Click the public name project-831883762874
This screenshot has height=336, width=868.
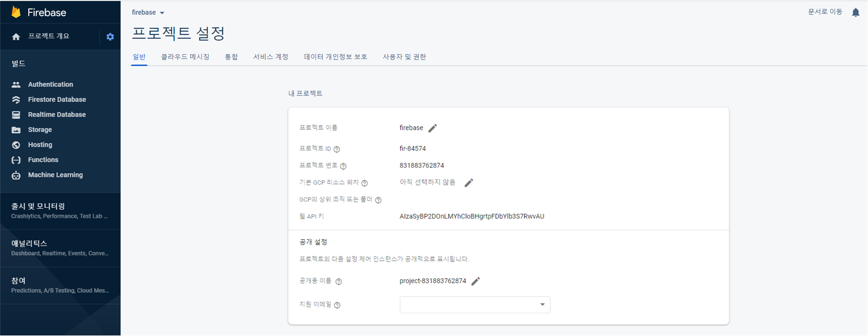pyautogui.click(x=433, y=281)
